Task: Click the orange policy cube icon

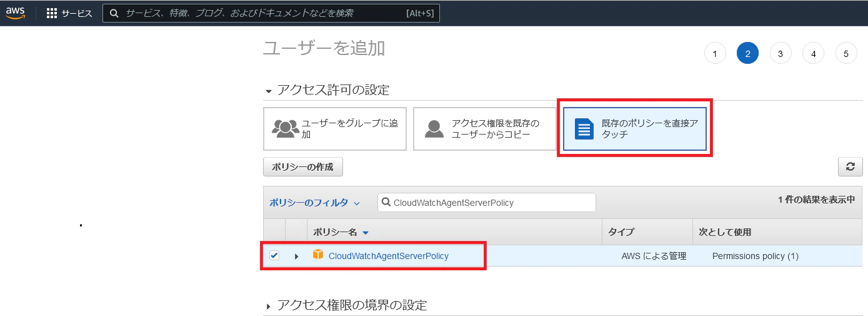Action: pos(318,255)
